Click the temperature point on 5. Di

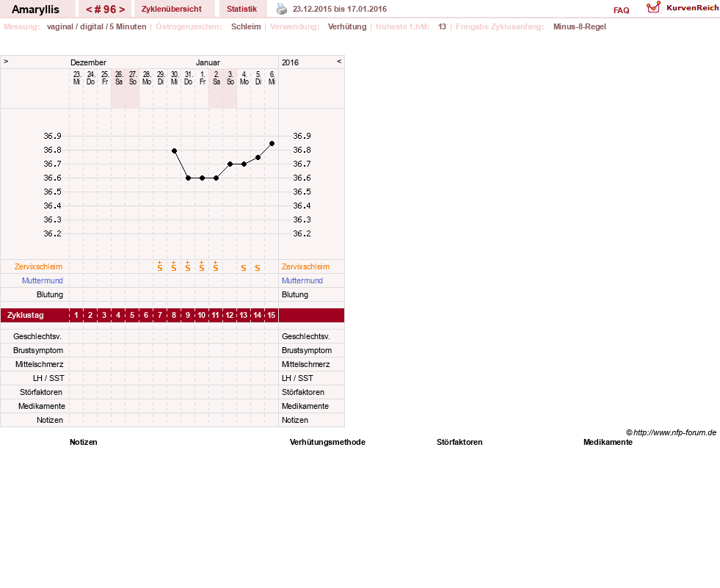coord(258,158)
